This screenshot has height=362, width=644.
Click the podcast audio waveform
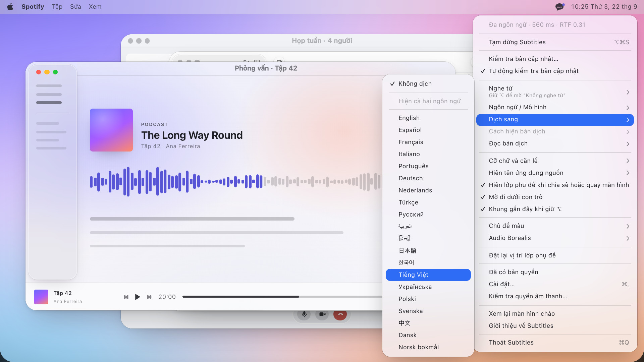236,182
